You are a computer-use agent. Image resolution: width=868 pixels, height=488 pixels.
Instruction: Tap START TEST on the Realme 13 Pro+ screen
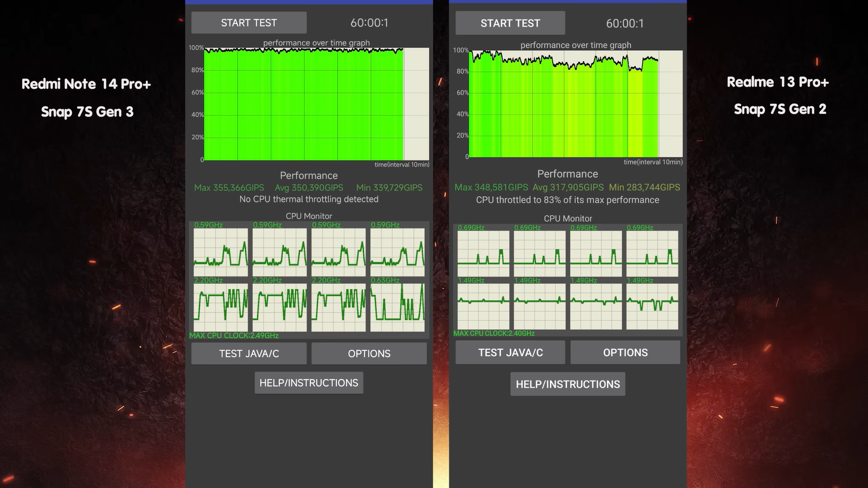(x=510, y=23)
